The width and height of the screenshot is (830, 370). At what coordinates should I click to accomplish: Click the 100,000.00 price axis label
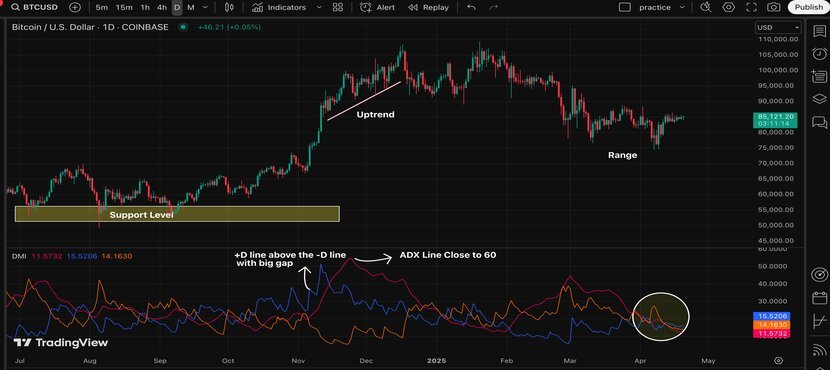[x=778, y=70]
